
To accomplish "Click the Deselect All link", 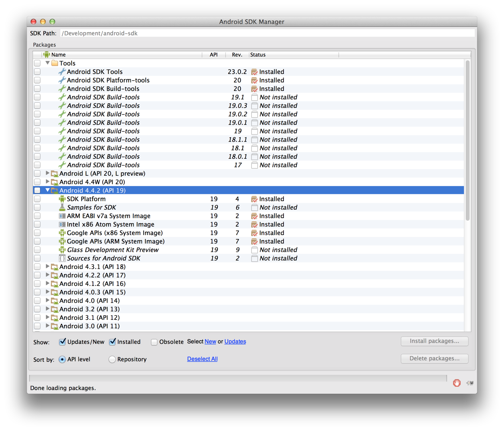I will [x=202, y=359].
